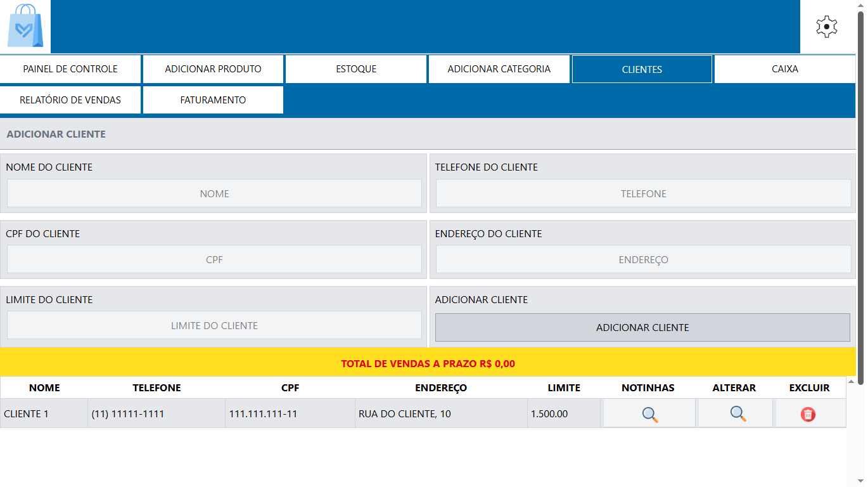Select the CPF input field

[x=214, y=259]
